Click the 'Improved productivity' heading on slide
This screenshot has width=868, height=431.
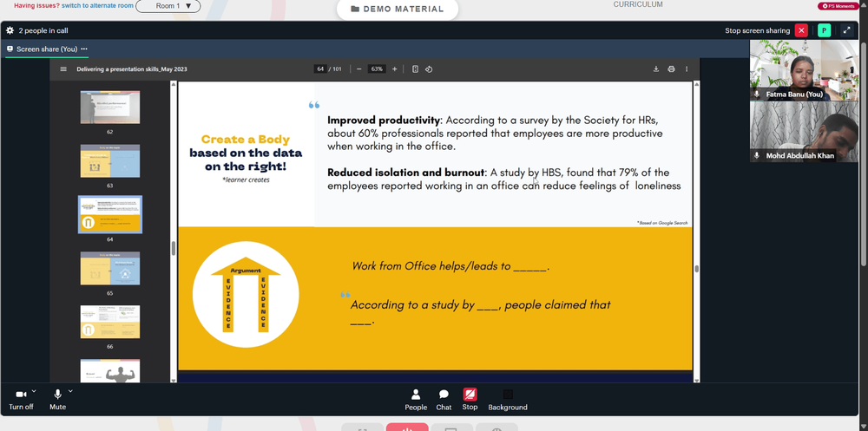point(384,120)
